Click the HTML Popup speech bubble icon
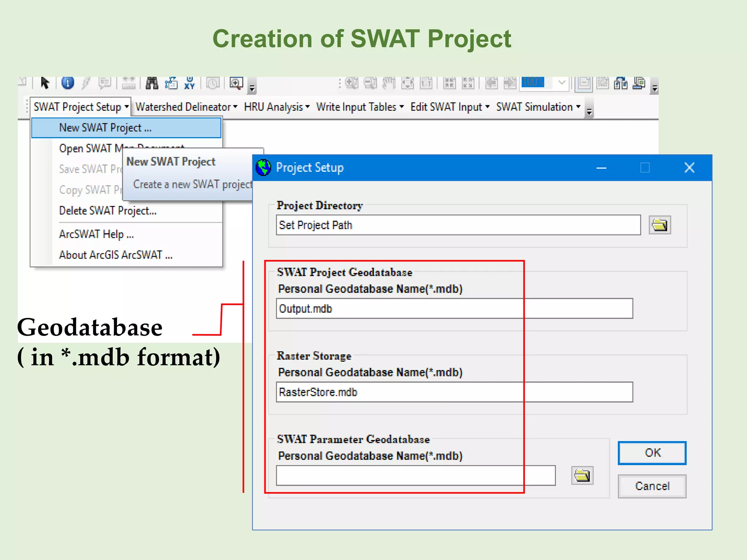The height and width of the screenshot is (560, 747). [105, 83]
